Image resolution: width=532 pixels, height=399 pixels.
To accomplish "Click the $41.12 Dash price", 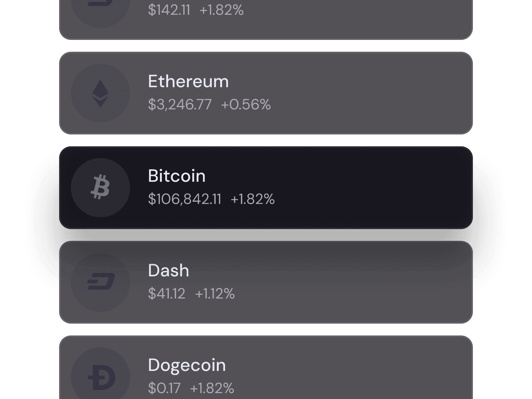I will pos(166,294).
